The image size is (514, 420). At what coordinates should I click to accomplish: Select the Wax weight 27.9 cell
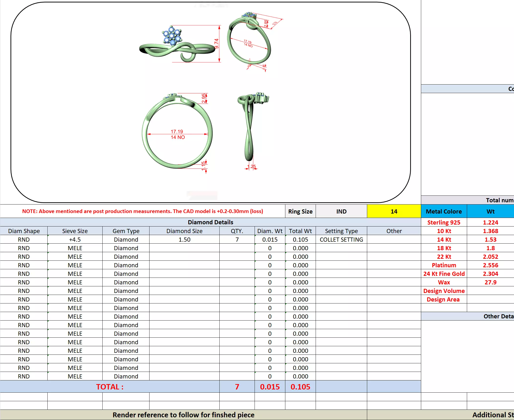pos(490,282)
